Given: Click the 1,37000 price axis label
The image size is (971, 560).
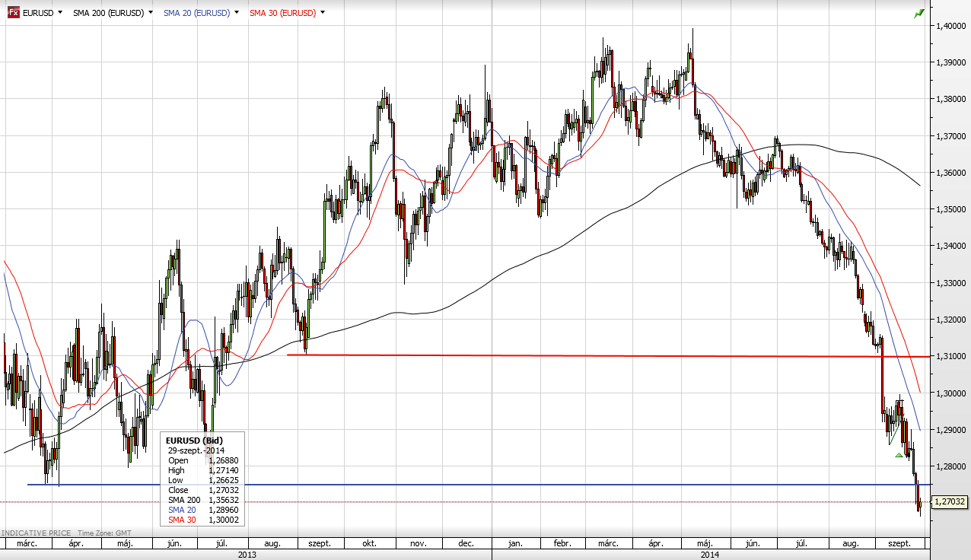Looking at the screenshot, I should (x=951, y=135).
